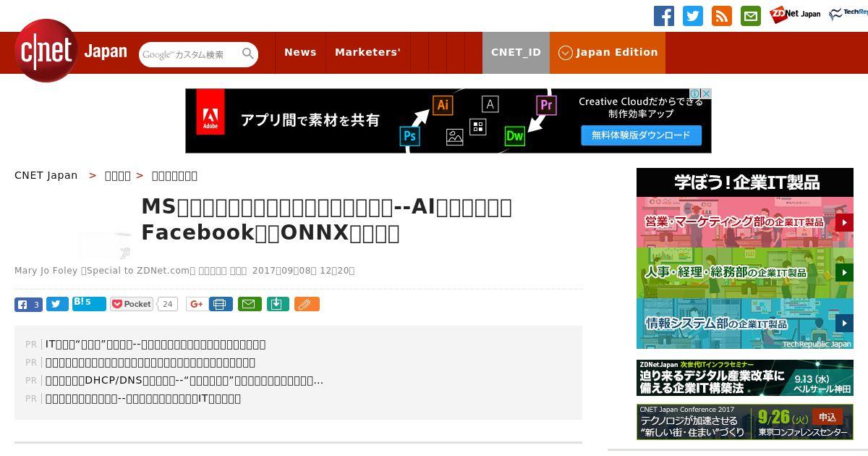Viewport: 868px width, 456px height.
Task: Save article to Pocket
Action: pos(132,304)
